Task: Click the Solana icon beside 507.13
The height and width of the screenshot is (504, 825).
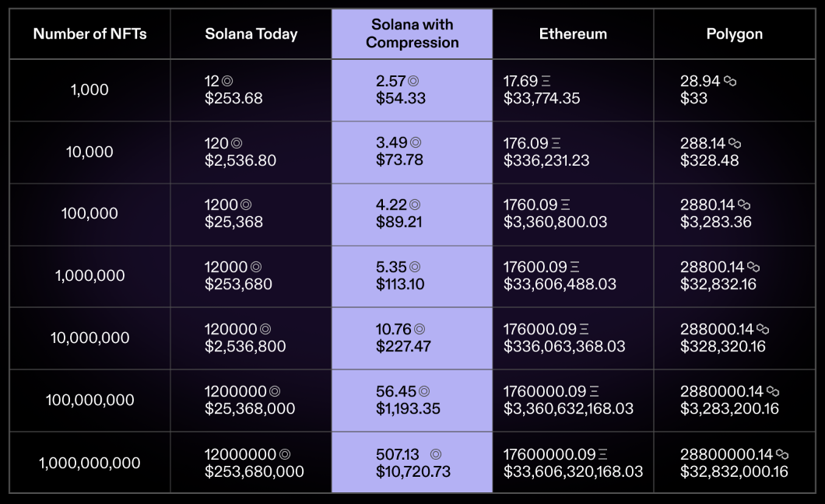Action: pyautogui.click(x=436, y=454)
